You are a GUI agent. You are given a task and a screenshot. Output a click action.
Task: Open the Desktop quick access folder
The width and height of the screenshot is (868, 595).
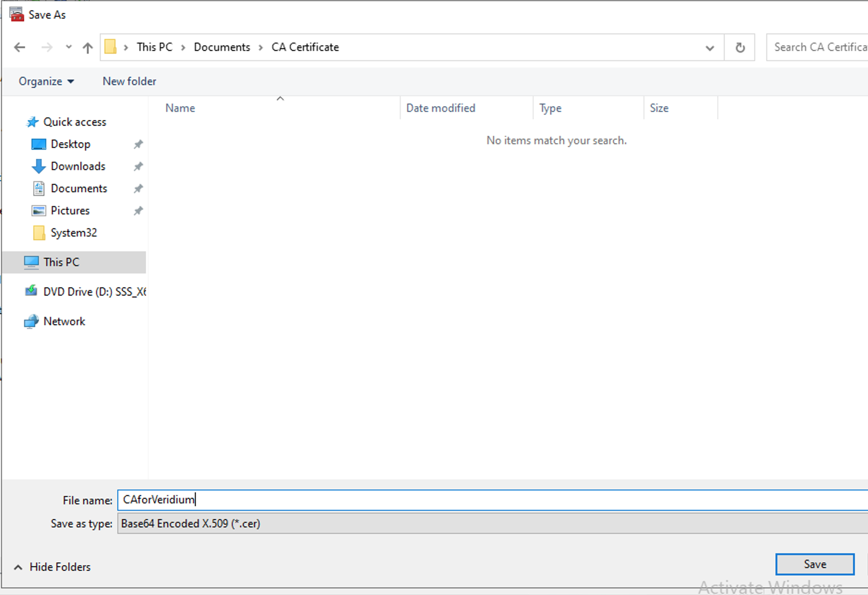coord(70,144)
